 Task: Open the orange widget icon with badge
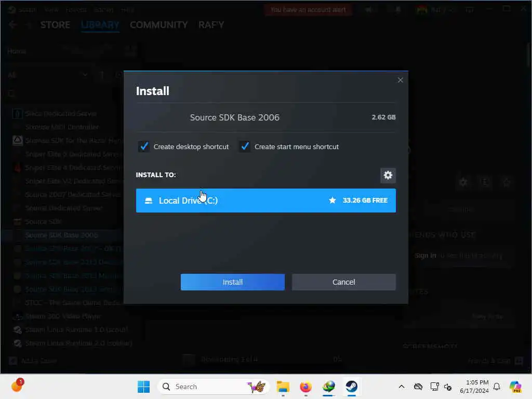pyautogui.click(x=17, y=385)
